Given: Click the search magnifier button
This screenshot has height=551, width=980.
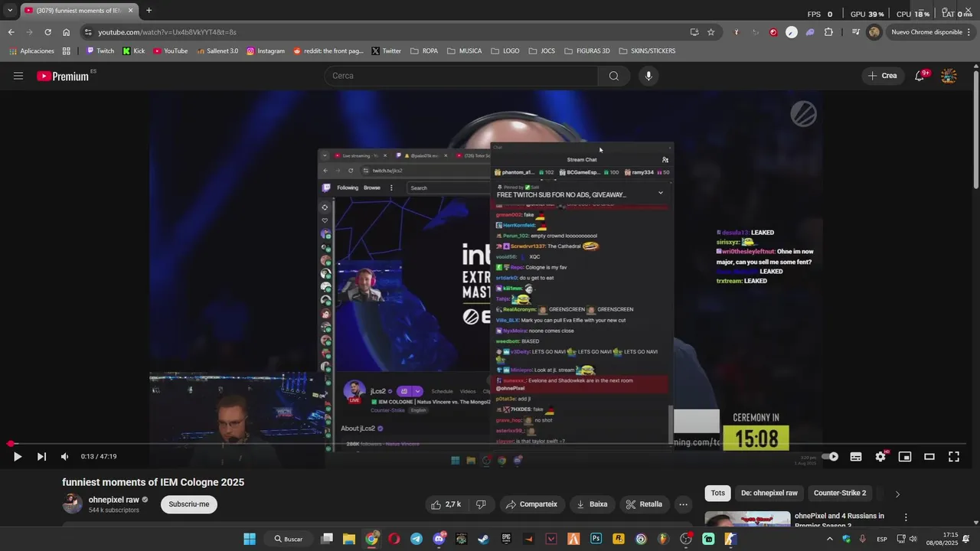Looking at the screenshot, I should point(614,76).
